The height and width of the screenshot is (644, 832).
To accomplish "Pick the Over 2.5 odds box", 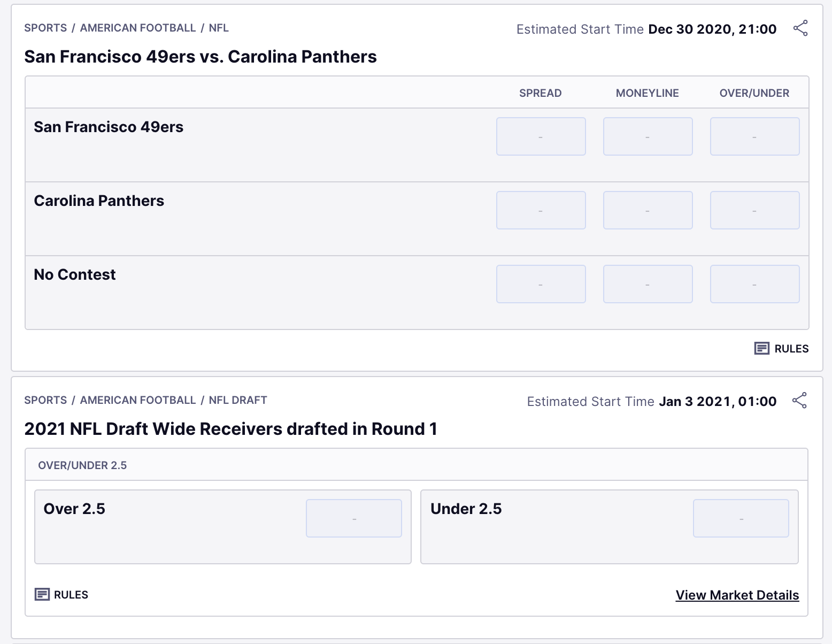I will pyautogui.click(x=353, y=518).
